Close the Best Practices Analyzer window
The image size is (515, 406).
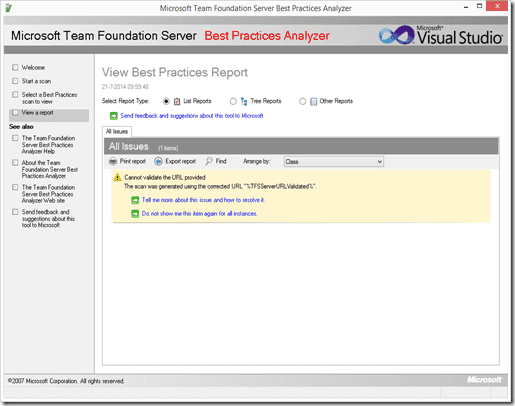tap(497, 6)
